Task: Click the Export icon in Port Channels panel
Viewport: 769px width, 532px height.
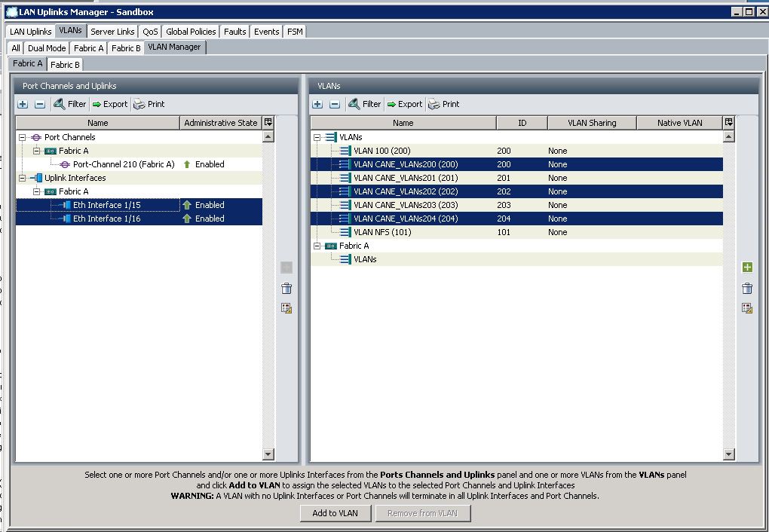Action: pyautogui.click(x=109, y=103)
